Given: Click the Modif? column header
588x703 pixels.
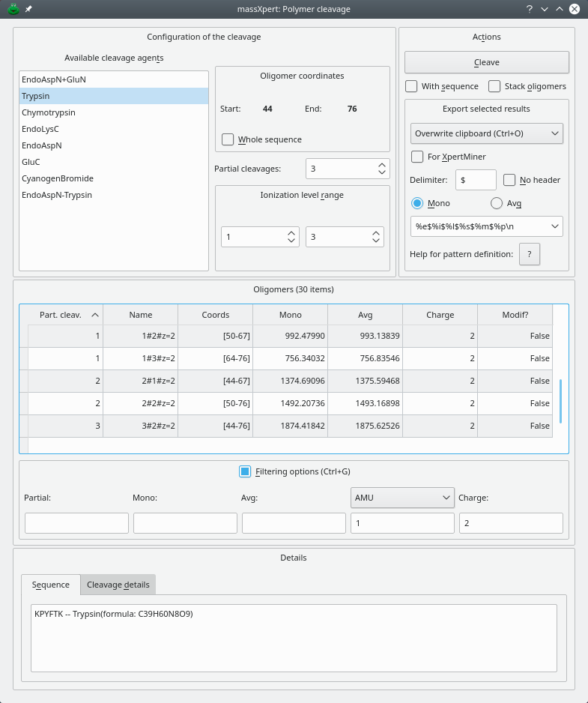Looking at the screenshot, I should [x=515, y=315].
